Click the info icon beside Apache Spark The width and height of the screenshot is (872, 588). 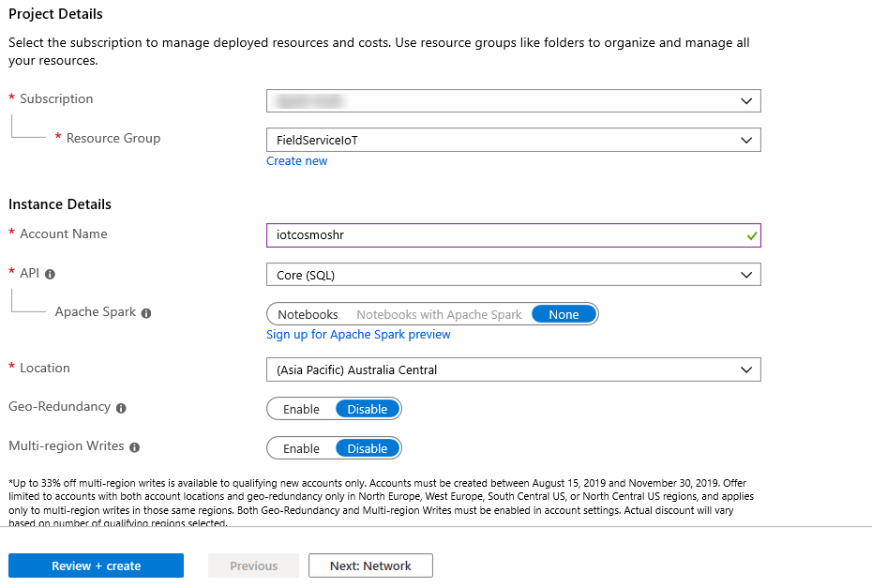(146, 313)
